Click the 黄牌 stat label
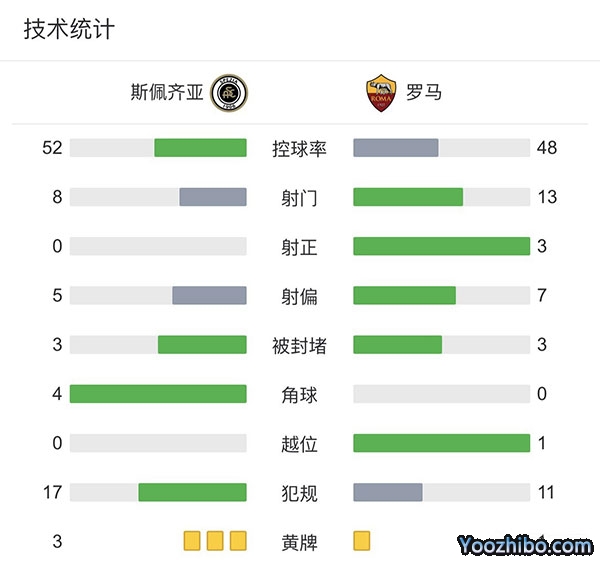The width and height of the screenshot is (600, 561). pyautogui.click(x=299, y=542)
